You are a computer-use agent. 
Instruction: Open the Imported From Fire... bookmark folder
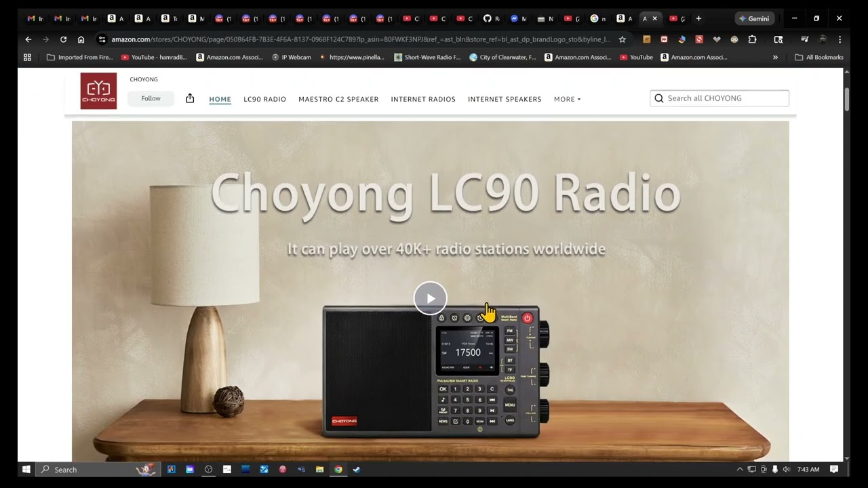click(80, 58)
